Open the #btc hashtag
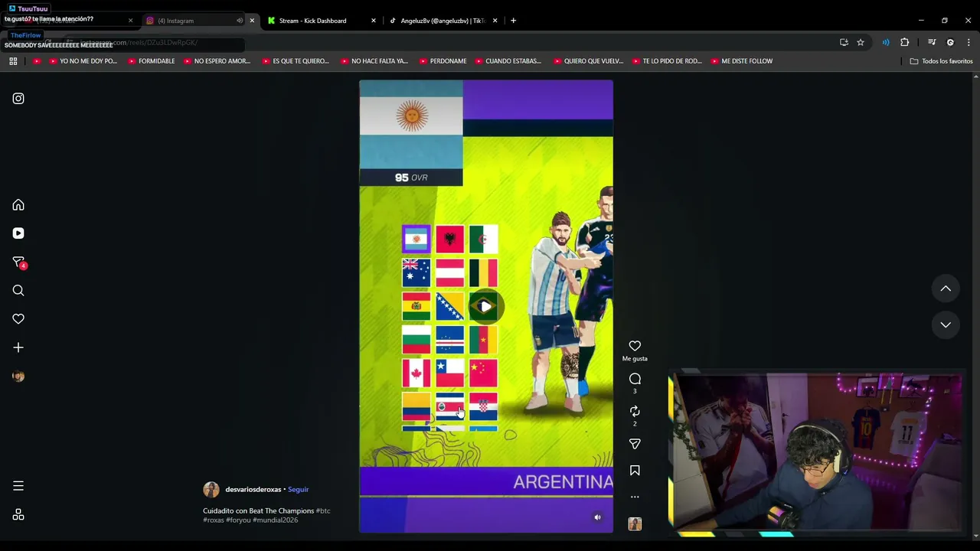Screen dimensions: 980x551 click(323, 511)
